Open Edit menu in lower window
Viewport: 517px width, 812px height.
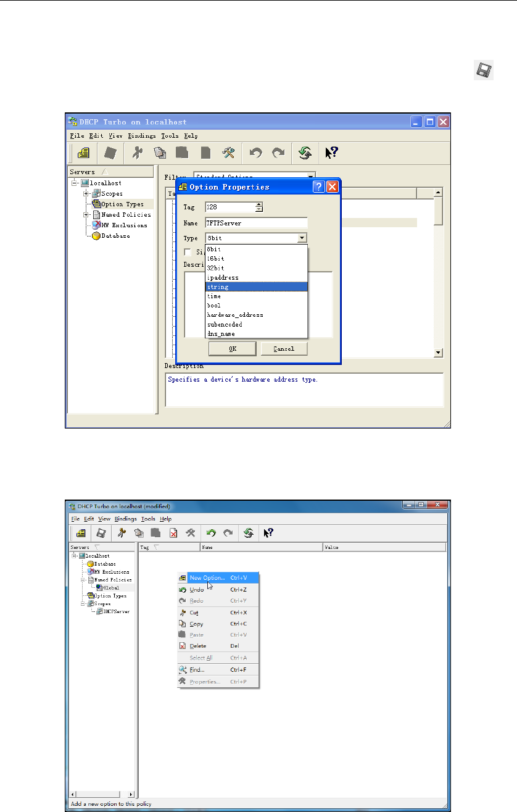[89, 519]
